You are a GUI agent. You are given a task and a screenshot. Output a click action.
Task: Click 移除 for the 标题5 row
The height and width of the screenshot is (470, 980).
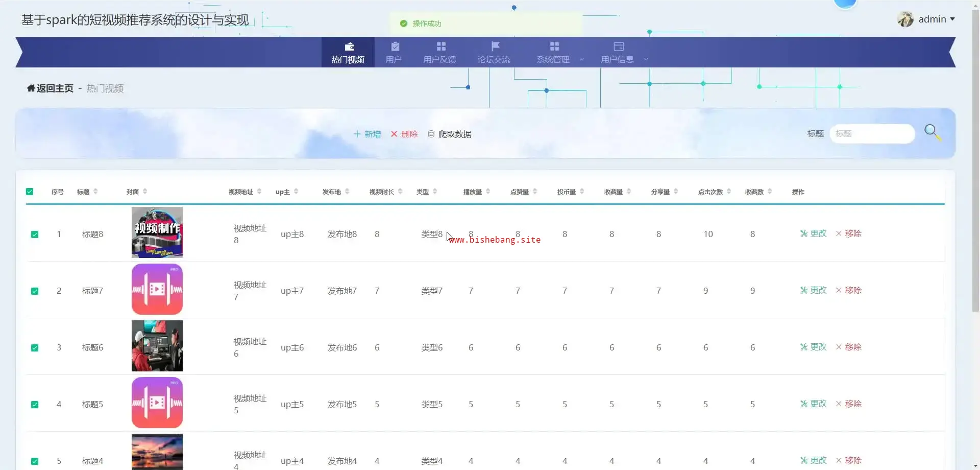click(x=848, y=404)
